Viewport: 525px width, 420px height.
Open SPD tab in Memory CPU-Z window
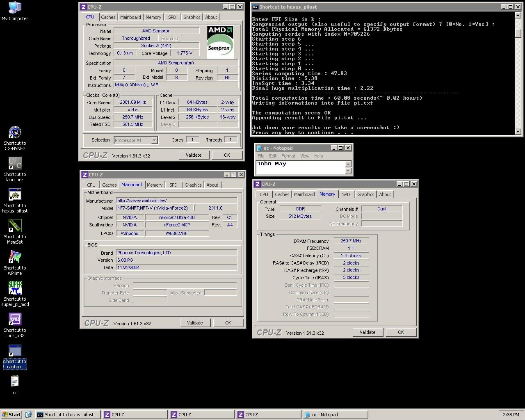(x=346, y=194)
